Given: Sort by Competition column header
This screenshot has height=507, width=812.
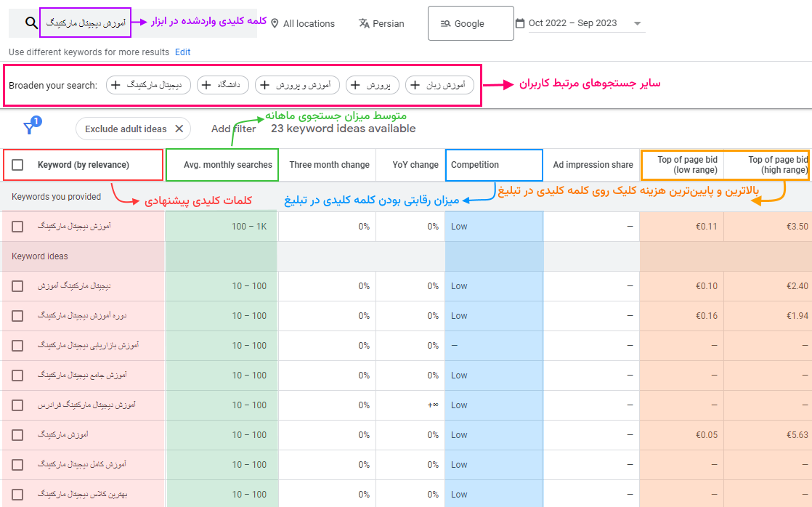Looking at the screenshot, I should point(475,165).
